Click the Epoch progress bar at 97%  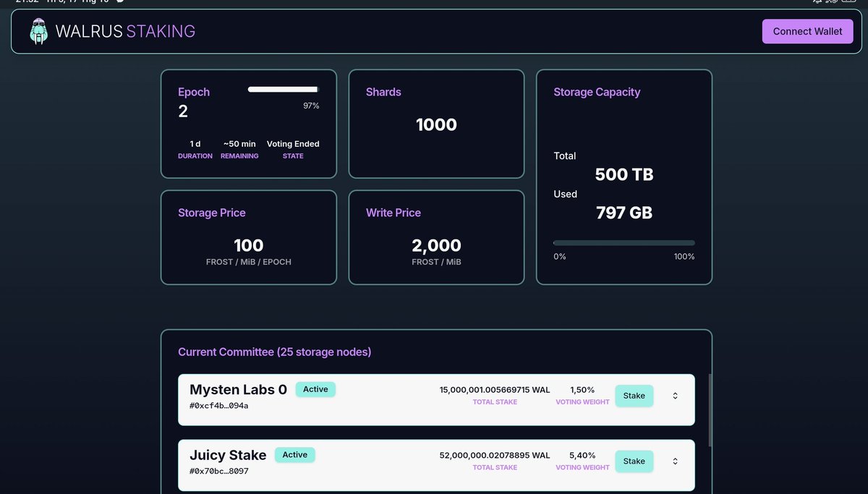(283, 89)
